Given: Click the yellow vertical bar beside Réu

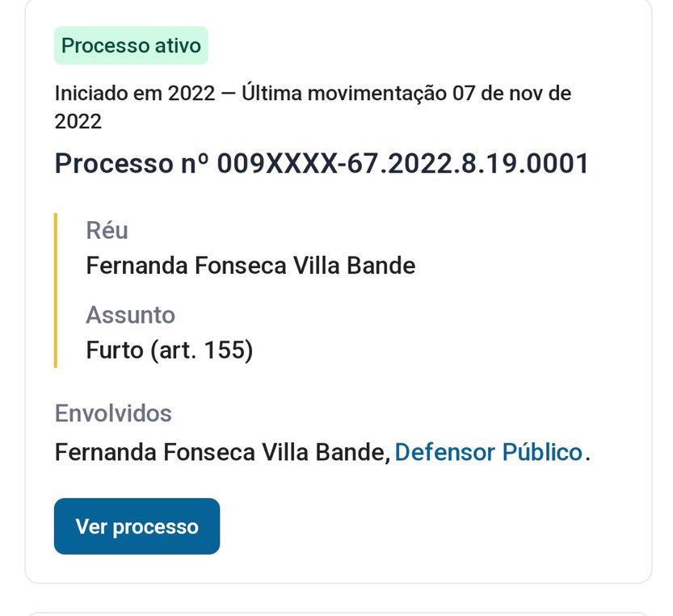Looking at the screenshot, I should pos(56,289).
